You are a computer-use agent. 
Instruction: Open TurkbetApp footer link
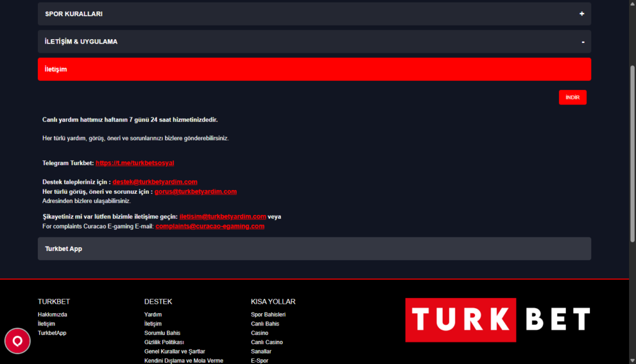click(52, 333)
